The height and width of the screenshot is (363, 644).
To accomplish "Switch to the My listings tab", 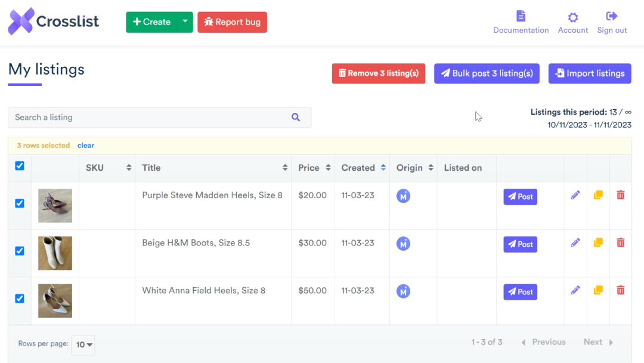I will click(46, 69).
